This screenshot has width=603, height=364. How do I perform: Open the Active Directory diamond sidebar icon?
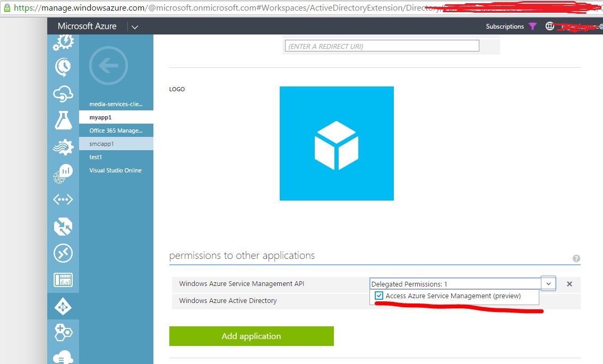63,306
